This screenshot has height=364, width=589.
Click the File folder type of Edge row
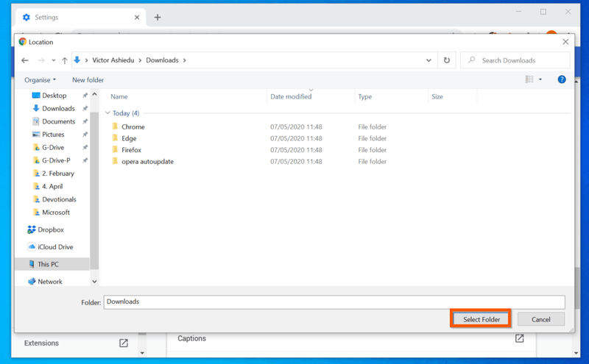[x=373, y=138]
